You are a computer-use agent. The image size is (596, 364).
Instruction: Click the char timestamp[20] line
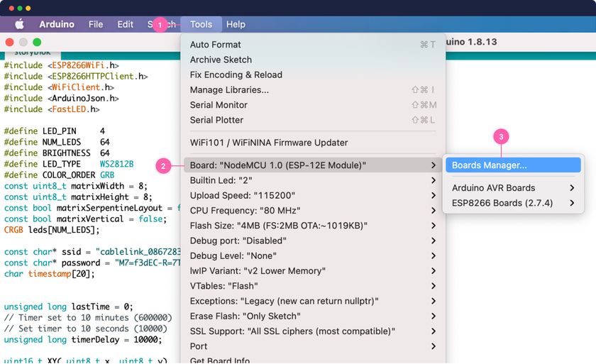pos(50,274)
